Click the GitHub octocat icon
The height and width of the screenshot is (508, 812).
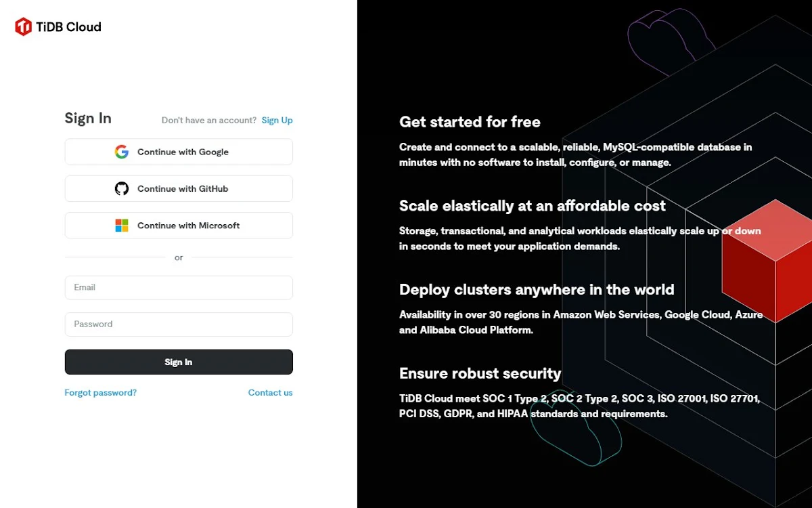point(122,188)
